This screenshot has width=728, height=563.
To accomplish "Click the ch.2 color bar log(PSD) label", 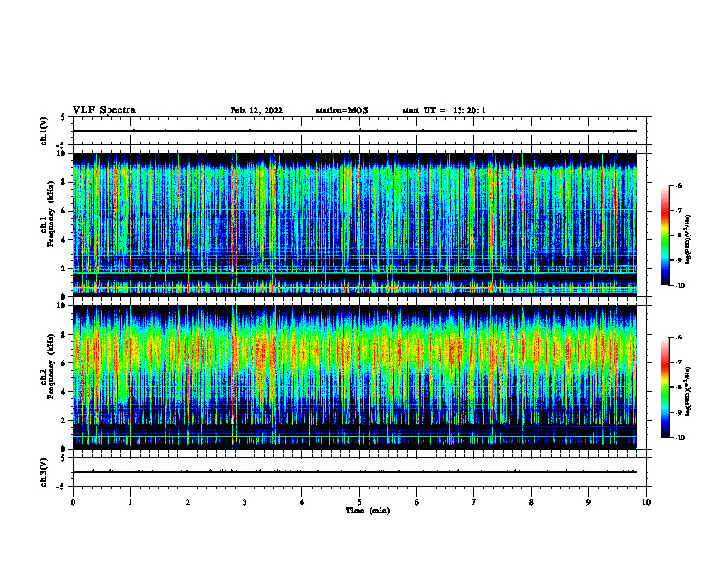I will click(x=688, y=391).
